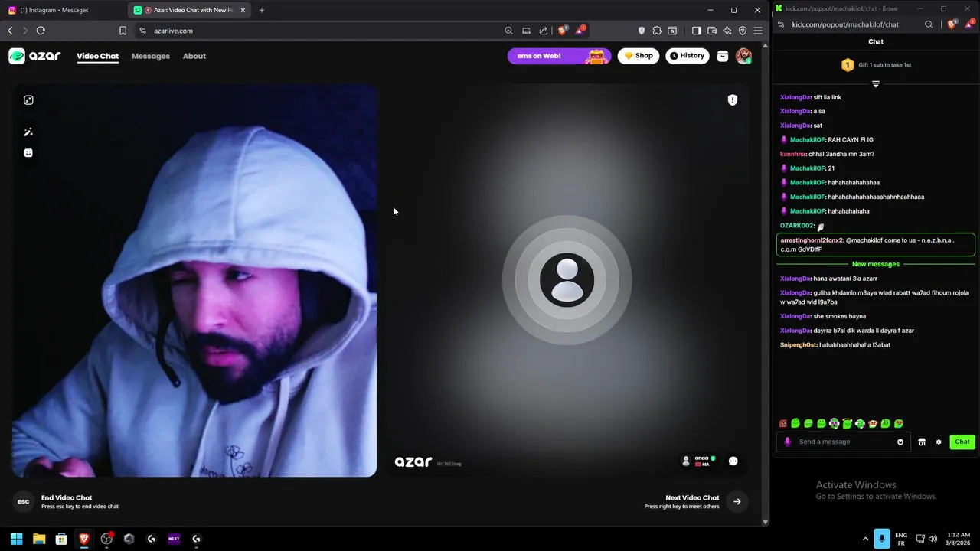
Task: Jump to New messages in chat
Action: click(x=876, y=264)
